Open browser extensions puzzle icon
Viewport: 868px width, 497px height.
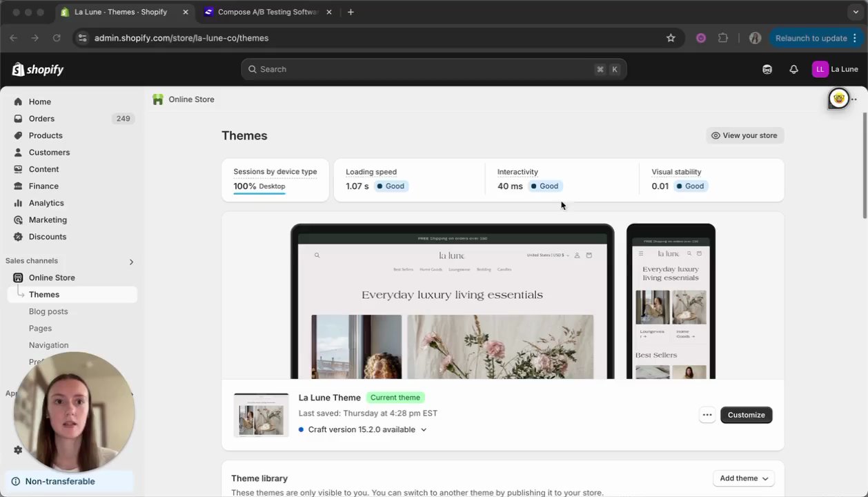[x=723, y=38]
